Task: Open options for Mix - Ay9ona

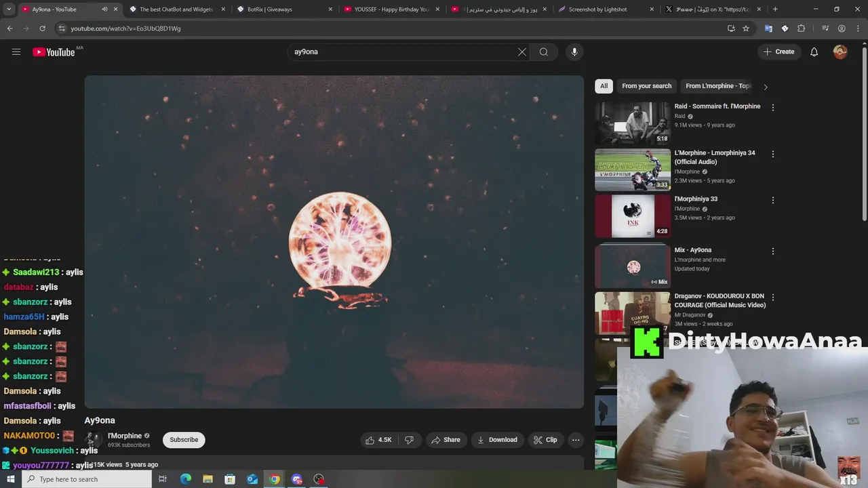Action: (772, 251)
